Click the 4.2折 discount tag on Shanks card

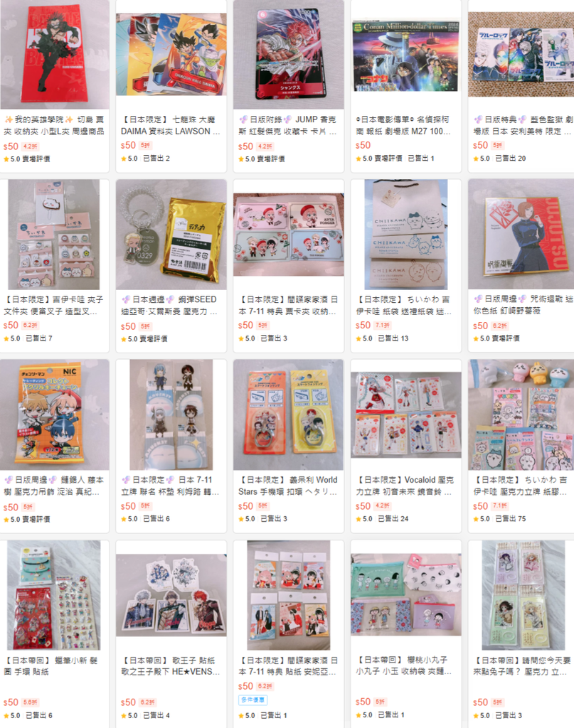(265, 146)
